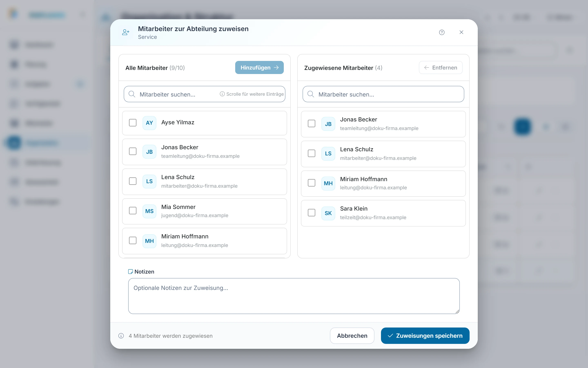The height and width of the screenshot is (368, 588).
Task: Click the 'Service' department subtitle
Action: (x=147, y=37)
